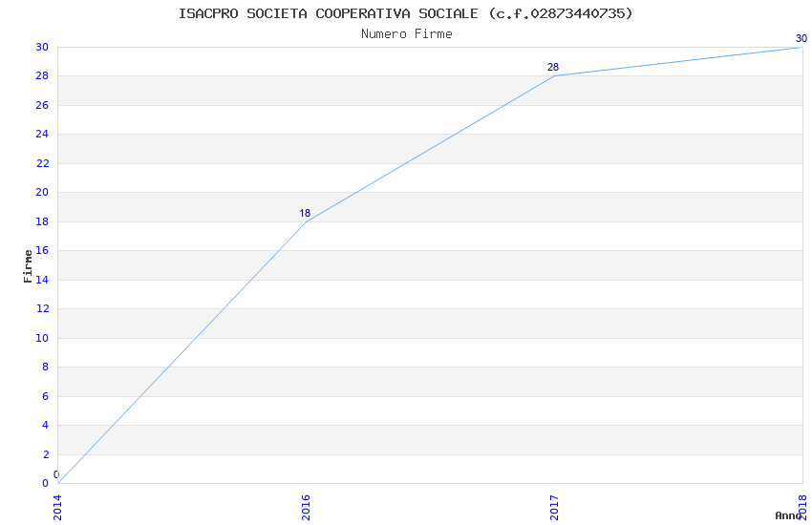Click the y-axis tick value 16
This screenshot has height=525, width=812.
(42, 250)
